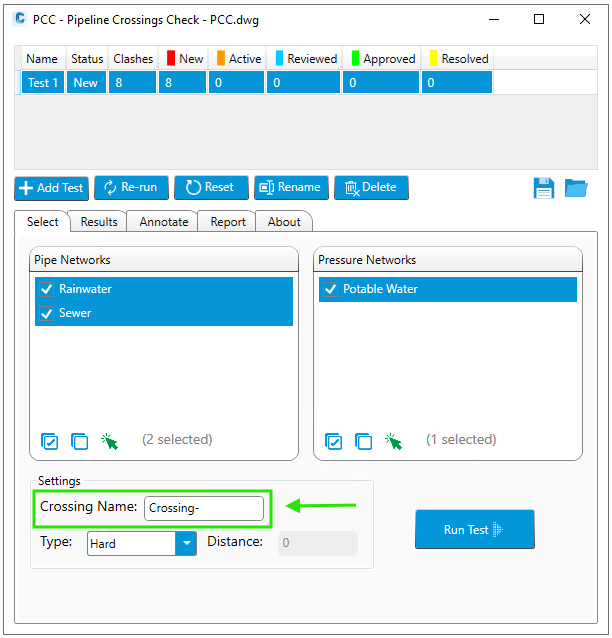Click the PCC app icon in title bar
This screenshot has height=638, width=612.
pos(20,19)
